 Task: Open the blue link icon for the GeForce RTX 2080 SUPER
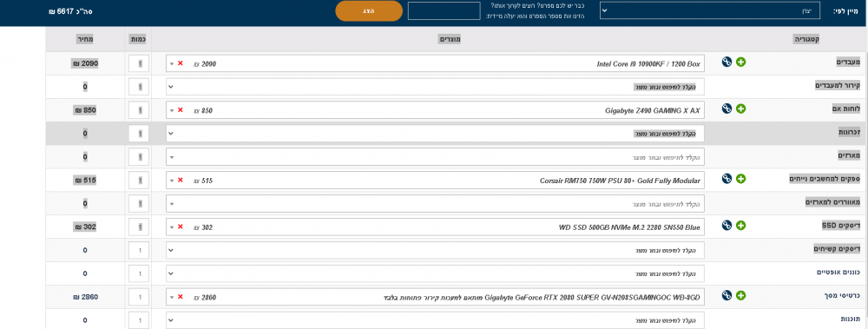coord(727,296)
